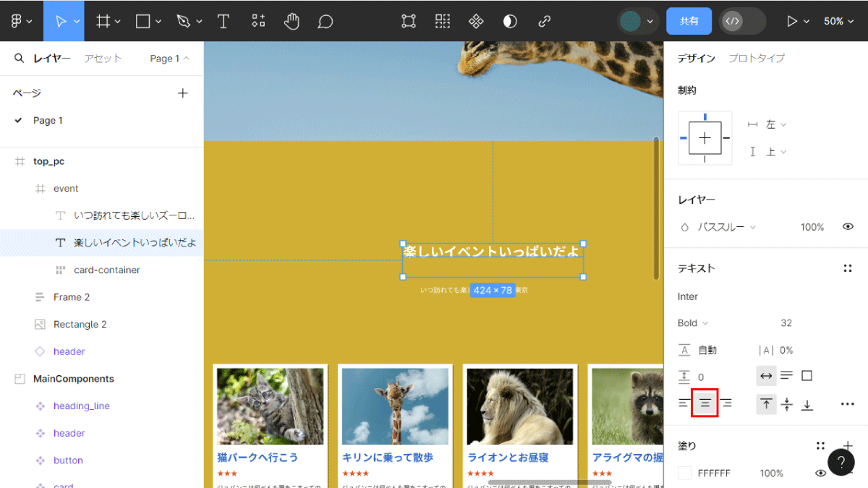Align text to bottom
The image size is (868, 488).
807,403
